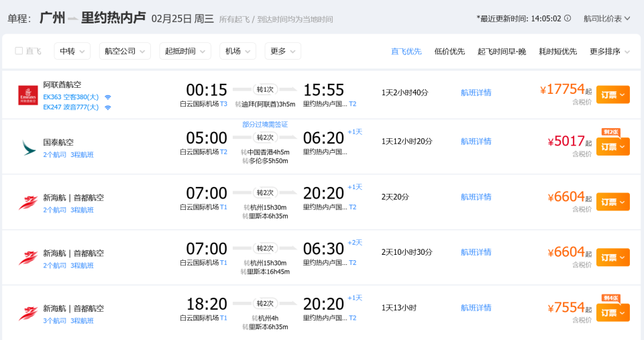Book the ¥5017 Cathay Pacific flight
Screen dimensions: 644x340
(x=612, y=147)
